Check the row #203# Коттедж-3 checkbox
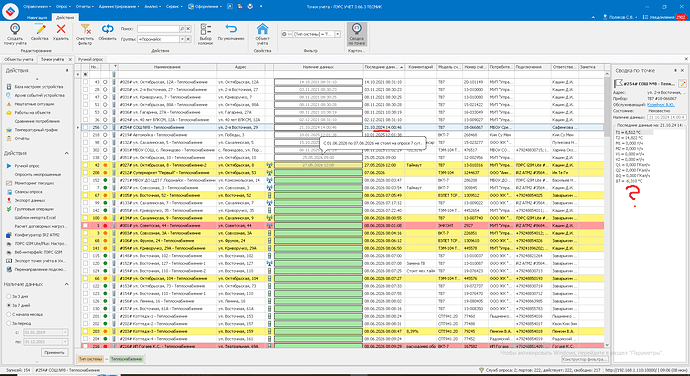 (85, 331)
